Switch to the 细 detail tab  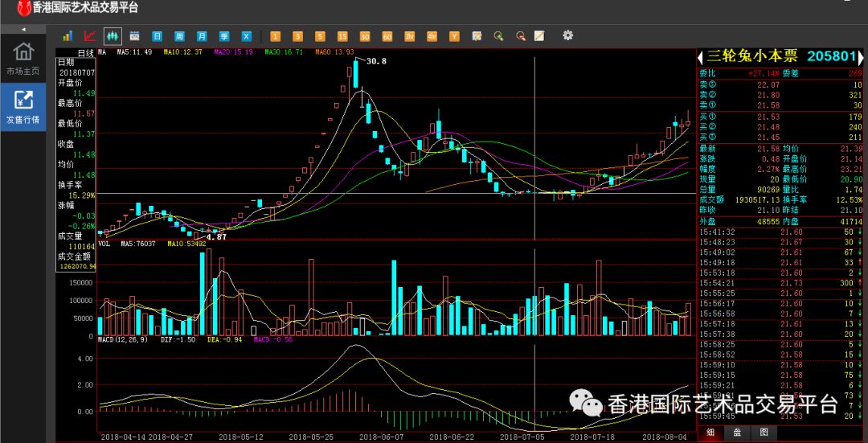click(x=710, y=433)
